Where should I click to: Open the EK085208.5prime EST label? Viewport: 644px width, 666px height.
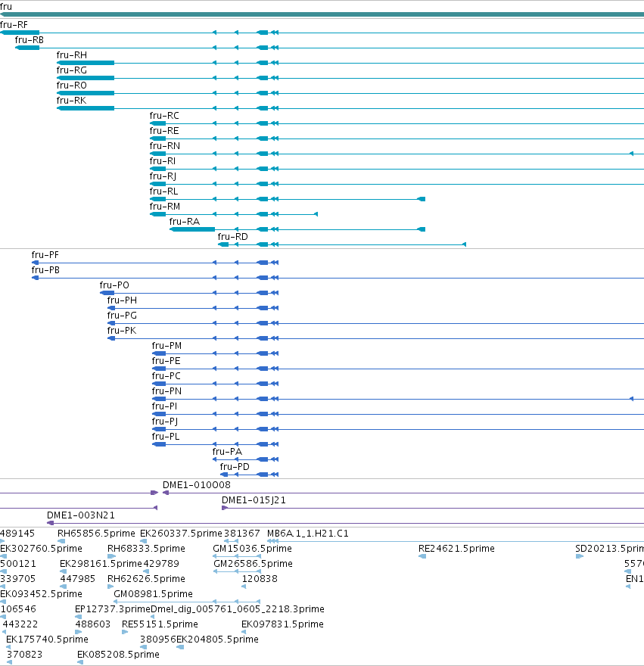click(x=118, y=655)
